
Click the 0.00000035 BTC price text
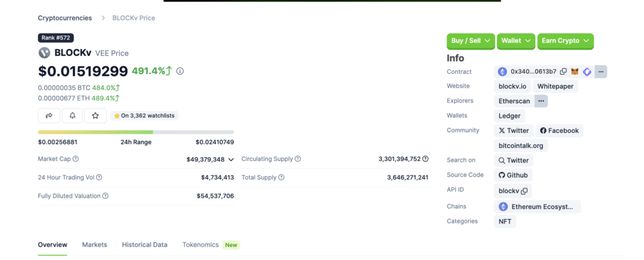pos(64,88)
